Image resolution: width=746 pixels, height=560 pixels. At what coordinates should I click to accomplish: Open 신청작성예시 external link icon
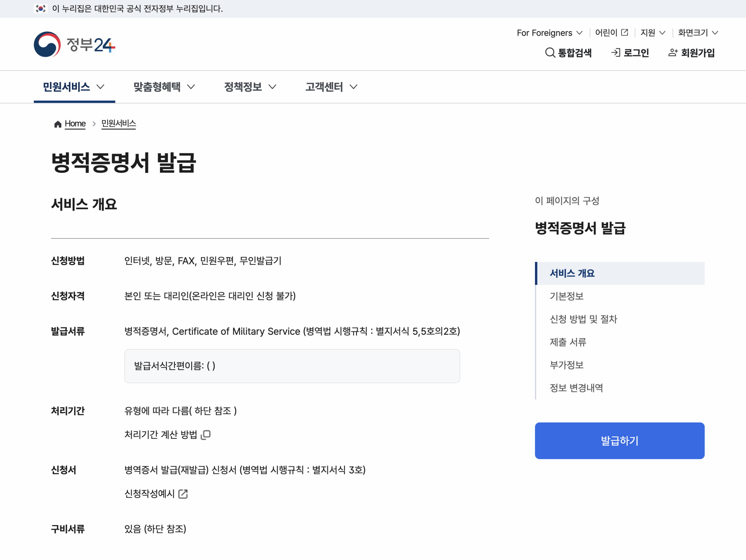(183, 494)
